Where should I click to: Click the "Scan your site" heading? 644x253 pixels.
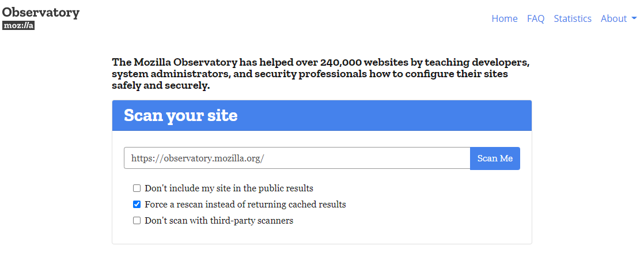click(180, 115)
